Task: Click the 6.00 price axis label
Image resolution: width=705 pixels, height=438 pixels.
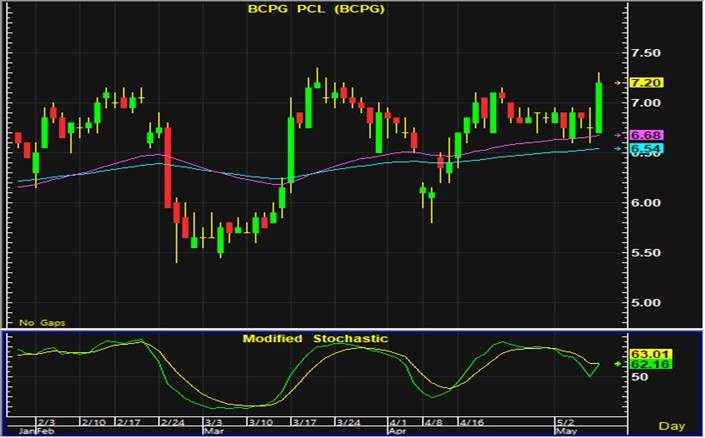Action: tap(646, 203)
